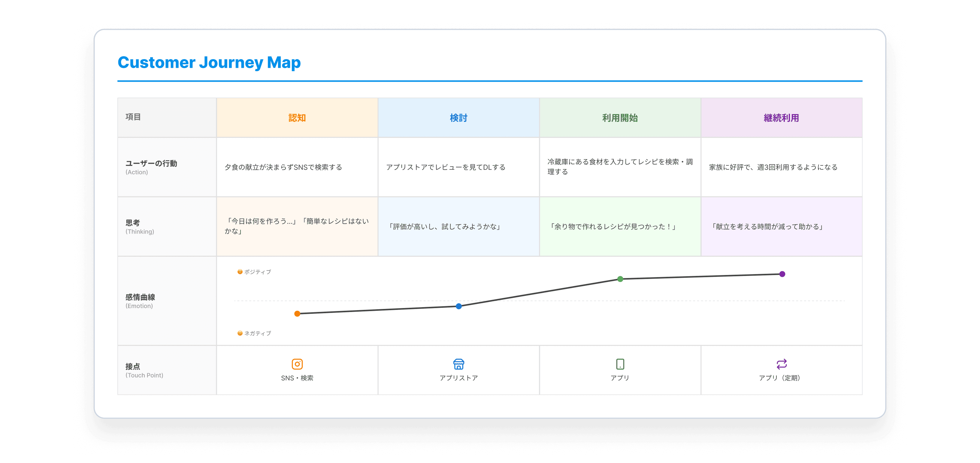
Task: Click the repeat arrows icon for アプリ（定期）
Action: pyautogui.click(x=782, y=364)
